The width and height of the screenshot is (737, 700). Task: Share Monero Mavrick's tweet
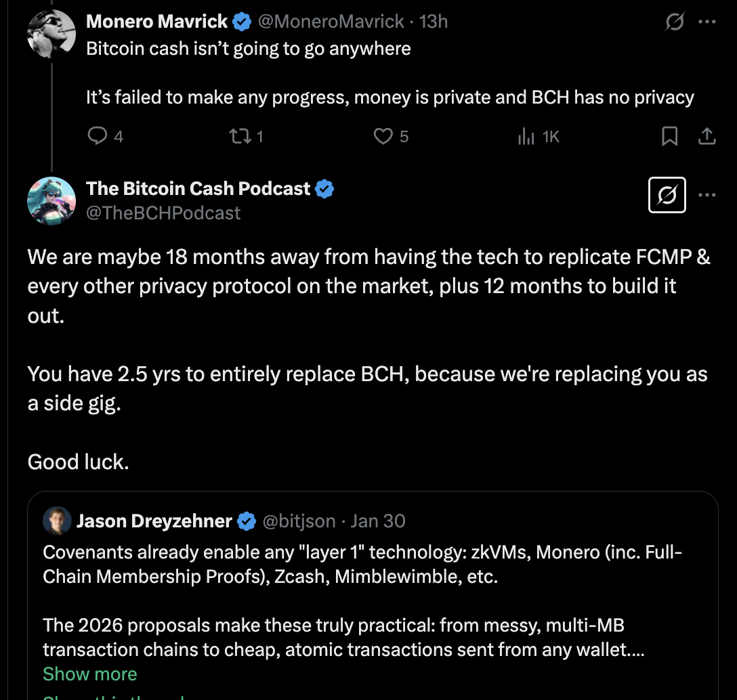click(707, 137)
